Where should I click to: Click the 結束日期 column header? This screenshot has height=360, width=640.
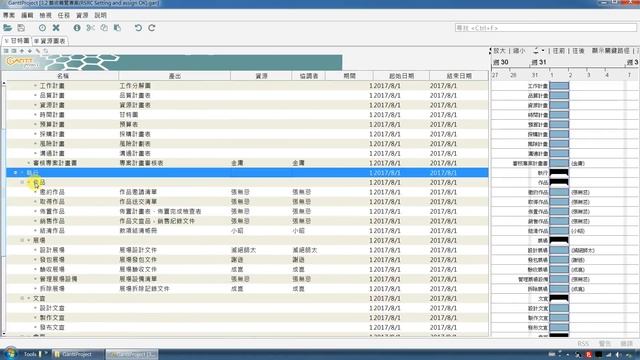pyautogui.click(x=459, y=76)
